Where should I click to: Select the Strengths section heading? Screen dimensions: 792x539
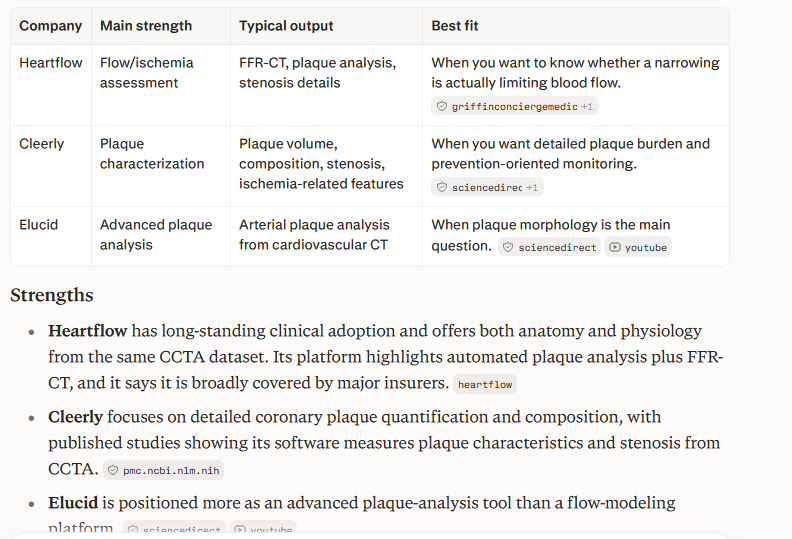click(x=52, y=295)
